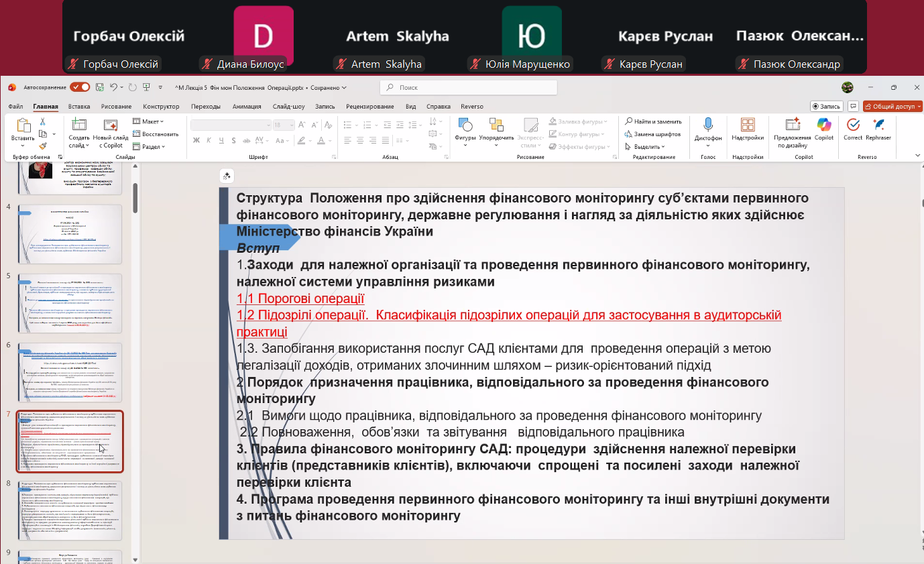Click the Reverso Rephraser icon
The width and height of the screenshot is (924, 564).
pos(878,125)
